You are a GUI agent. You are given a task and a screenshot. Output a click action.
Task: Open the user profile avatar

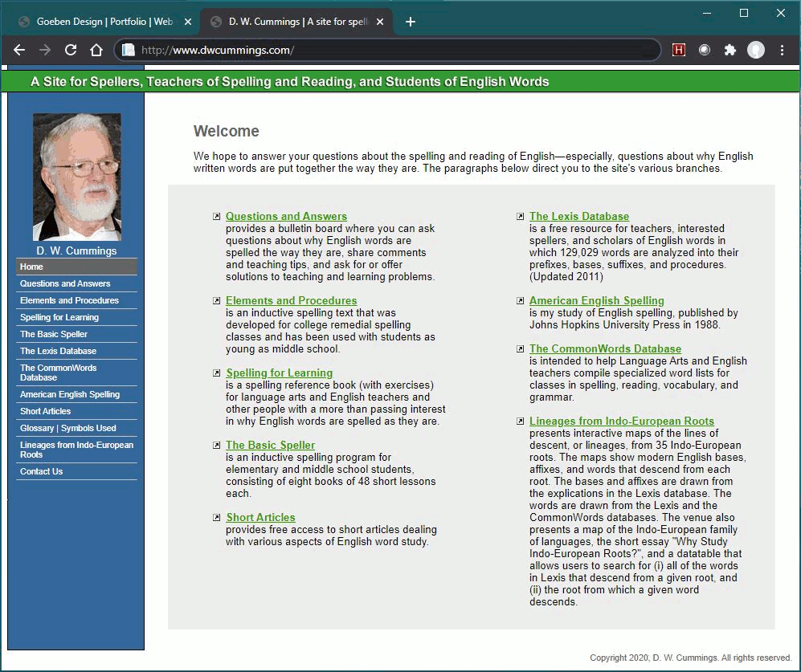pos(756,50)
